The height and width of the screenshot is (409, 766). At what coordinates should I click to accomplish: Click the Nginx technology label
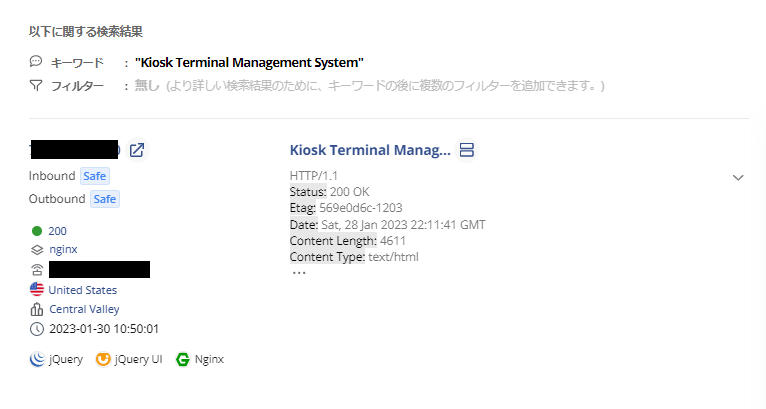pyautogui.click(x=209, y=359)
